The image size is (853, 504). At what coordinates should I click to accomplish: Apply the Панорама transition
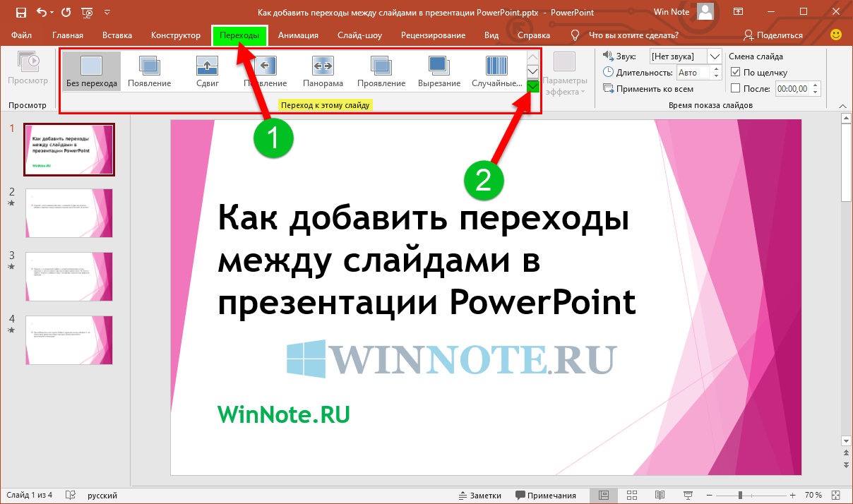(x=323, y=71)
